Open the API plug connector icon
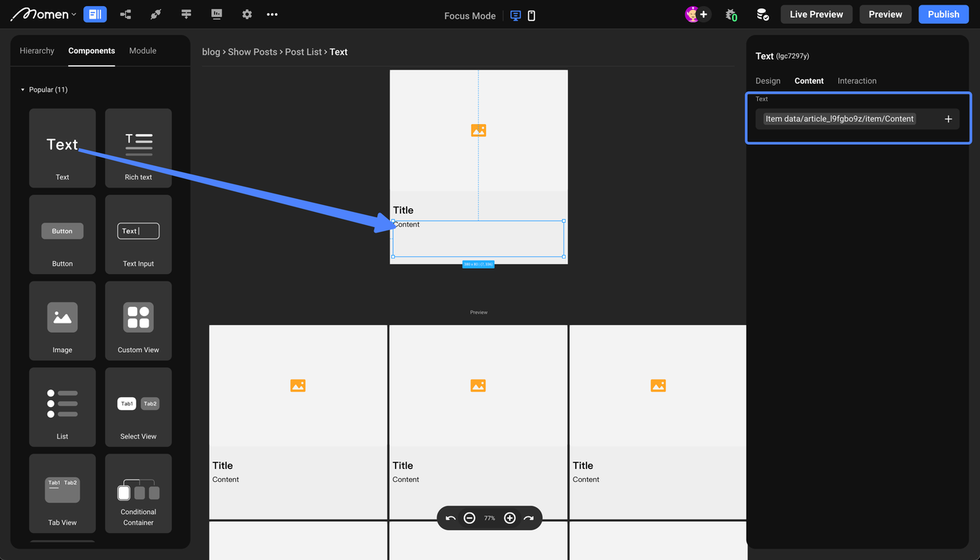This screenshot has height=560, width=980. click(156, 15)
